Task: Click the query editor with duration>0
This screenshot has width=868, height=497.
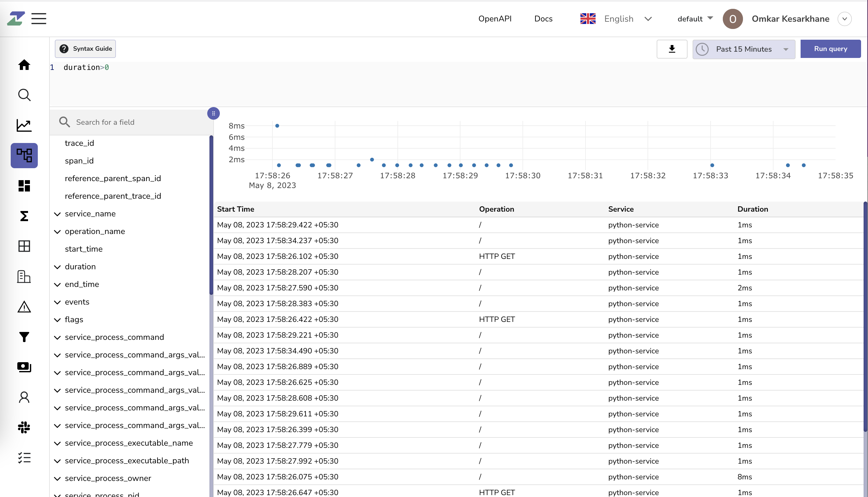Action: (458, 84)
